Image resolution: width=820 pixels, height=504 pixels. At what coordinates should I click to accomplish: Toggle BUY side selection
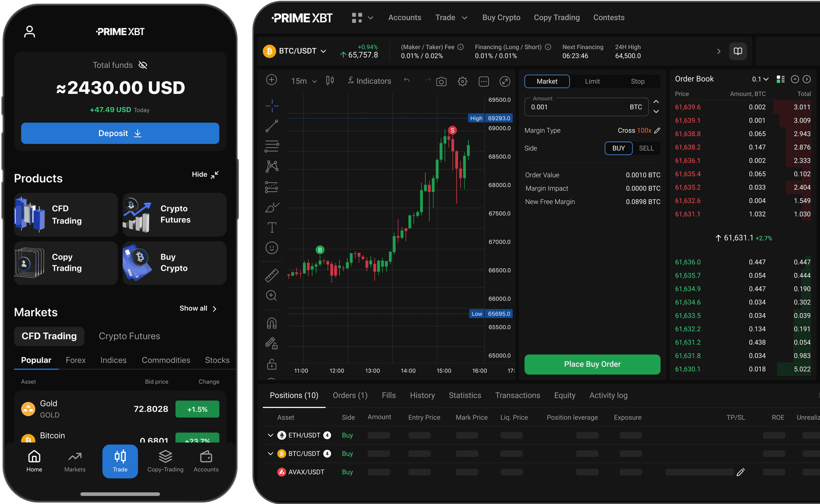[x=618, y=149]
